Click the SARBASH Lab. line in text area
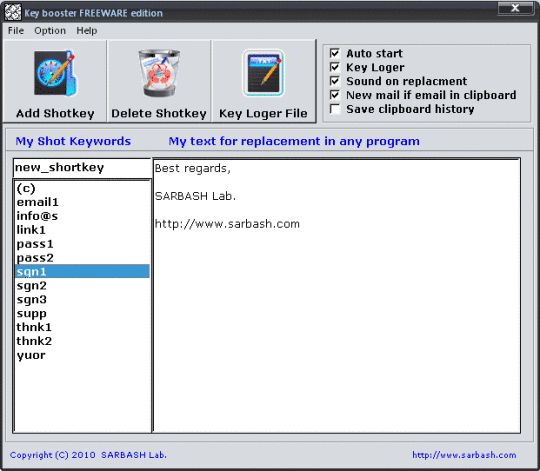This screenshot has height=471, width=540. pos(195,196)
